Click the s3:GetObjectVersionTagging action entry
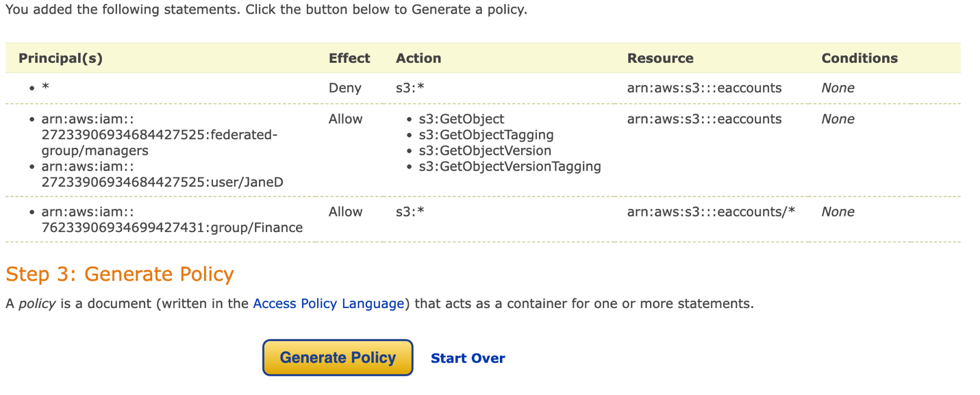This screenshot has width=980, height=395. point(510,166)
